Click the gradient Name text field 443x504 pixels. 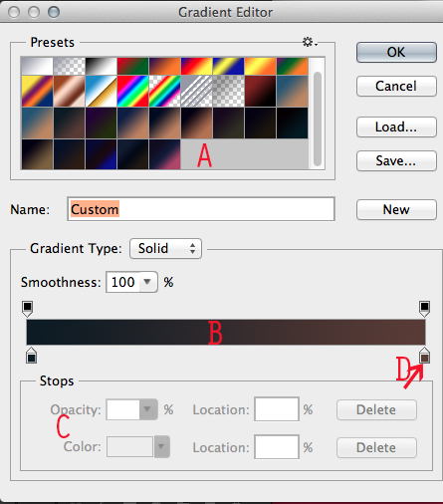pyautogui.click(x=201, y=209)
